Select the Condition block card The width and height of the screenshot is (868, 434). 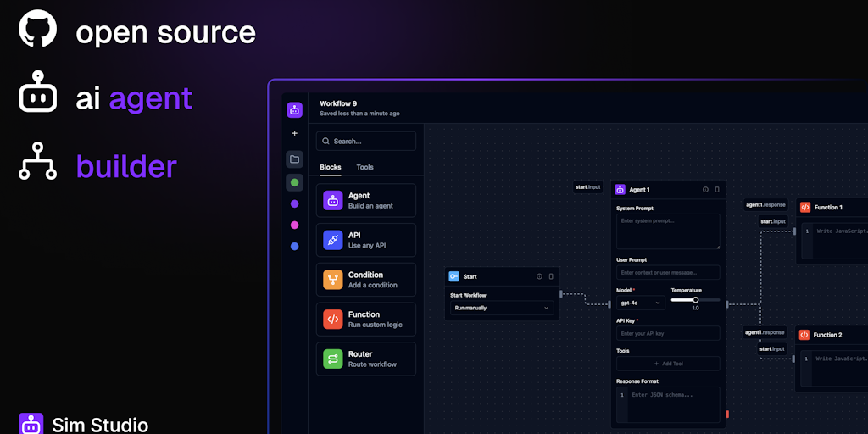[366, 280]
